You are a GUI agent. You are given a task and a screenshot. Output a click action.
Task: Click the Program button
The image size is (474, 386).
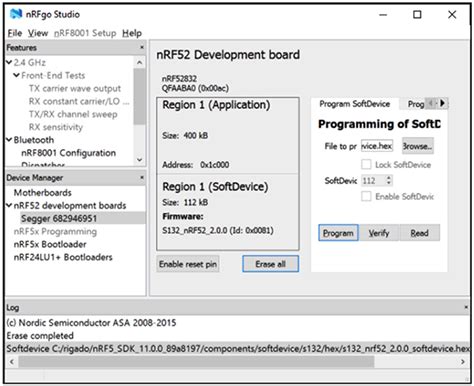pyautogui.click(x=338, y=233)
